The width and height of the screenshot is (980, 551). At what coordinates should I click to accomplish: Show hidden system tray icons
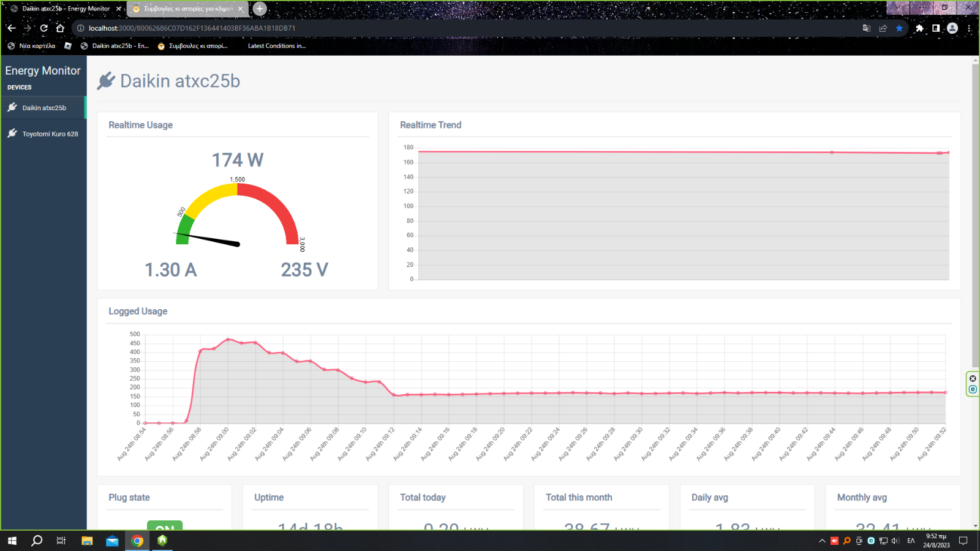click(x=822, y=541)
